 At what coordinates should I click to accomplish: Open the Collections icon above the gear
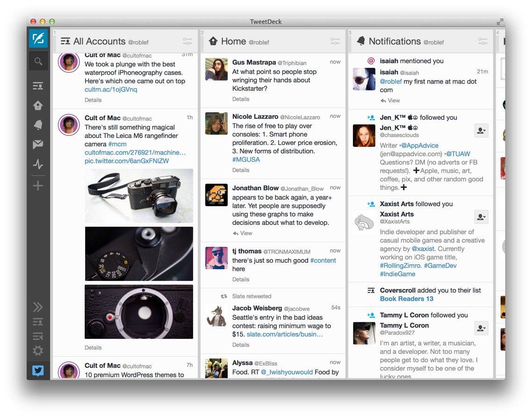pos(38,336)
